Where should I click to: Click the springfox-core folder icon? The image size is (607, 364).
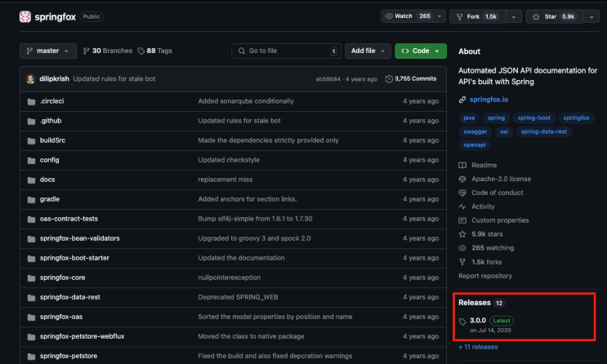pyautogui.click(x=31, y=278)
